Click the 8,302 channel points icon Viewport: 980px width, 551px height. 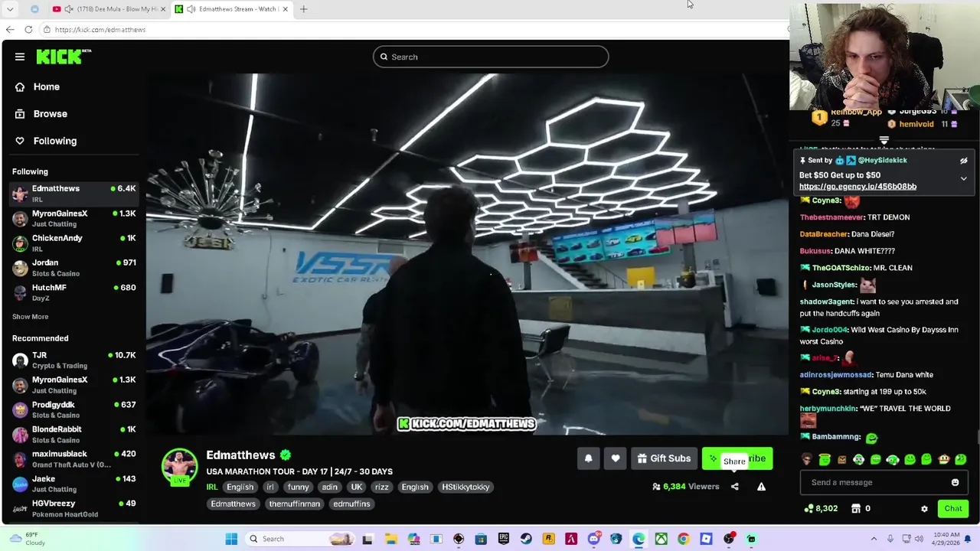click(x=810, y=509)
